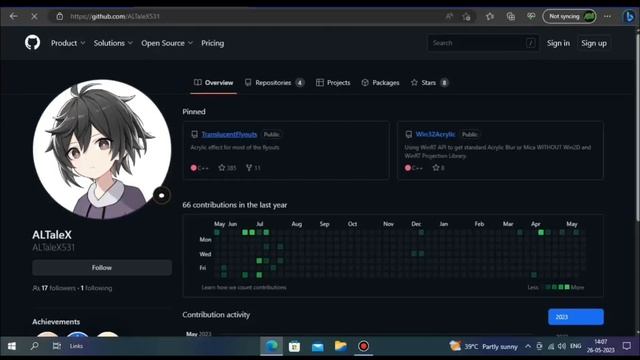Open the read aloud icon in address bar
The image size is (640, 360).
[449, 16]
